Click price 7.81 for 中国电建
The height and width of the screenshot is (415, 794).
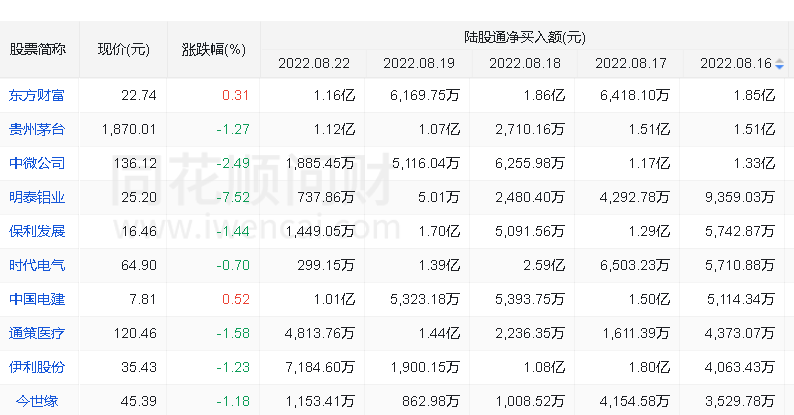pos(142,299)
